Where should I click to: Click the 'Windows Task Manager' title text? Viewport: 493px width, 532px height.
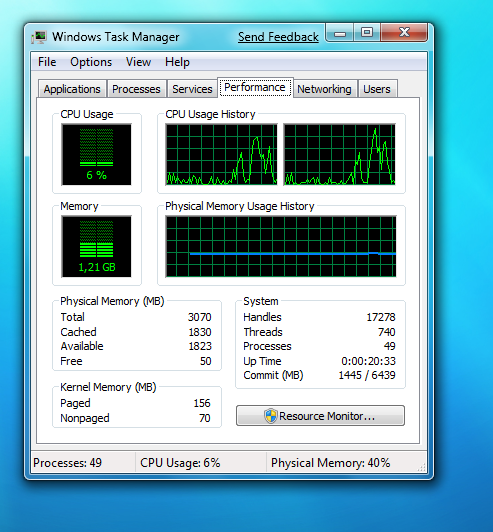(x=116, y=37)
